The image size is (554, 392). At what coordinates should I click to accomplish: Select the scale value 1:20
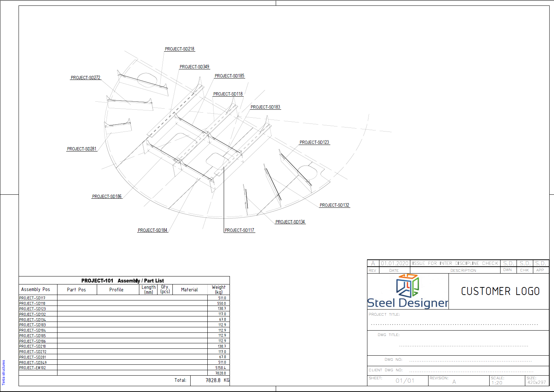click(497, 383)
